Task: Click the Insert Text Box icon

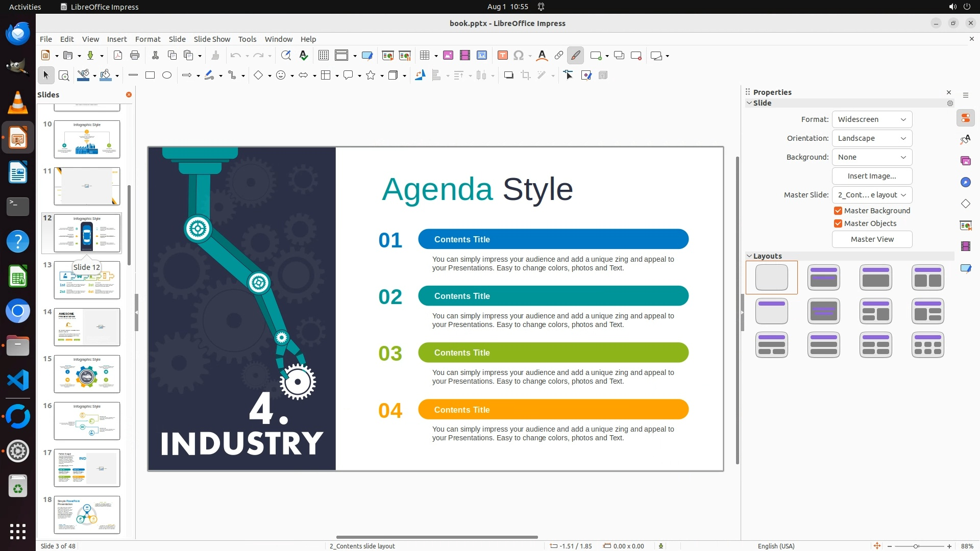Action: point(502,55)
